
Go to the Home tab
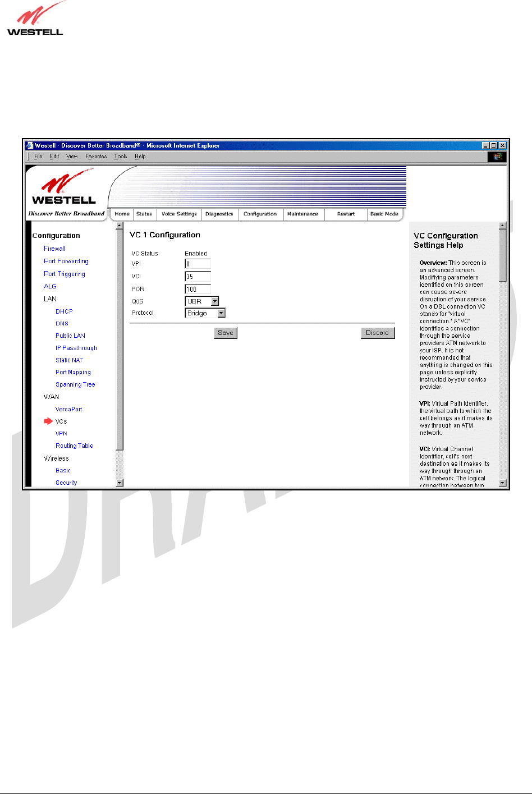pos(122,214)
